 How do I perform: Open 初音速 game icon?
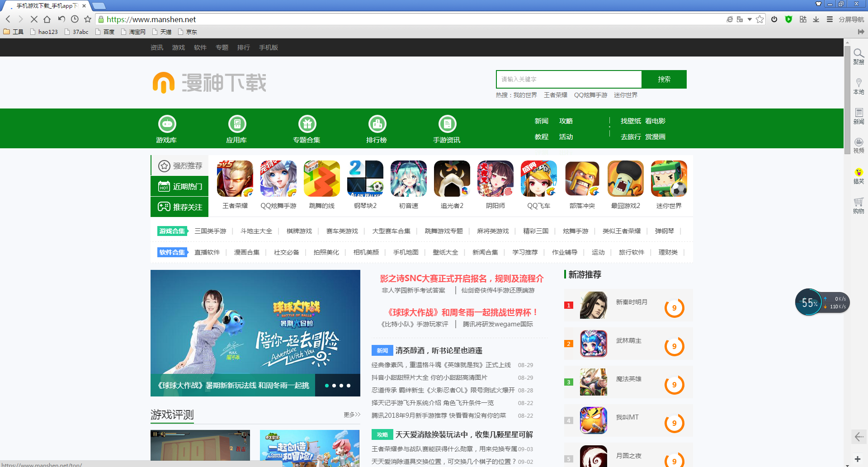click(409, 179)
